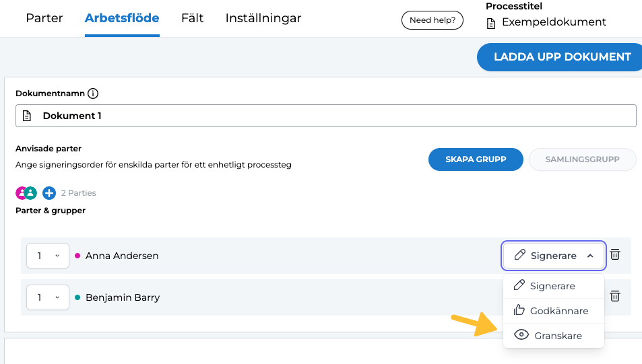Click the Dokument 1 name input field

coord(337,116)
